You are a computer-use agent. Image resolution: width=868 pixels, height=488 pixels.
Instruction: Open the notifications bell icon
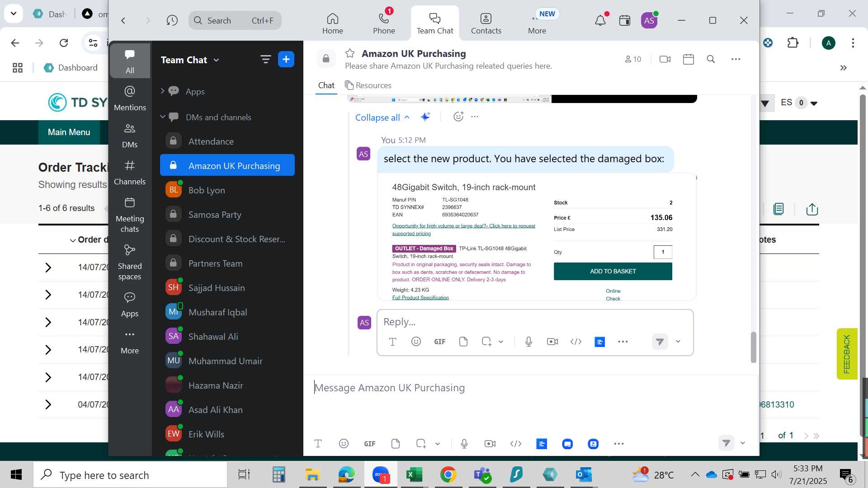tap(600, 20)
